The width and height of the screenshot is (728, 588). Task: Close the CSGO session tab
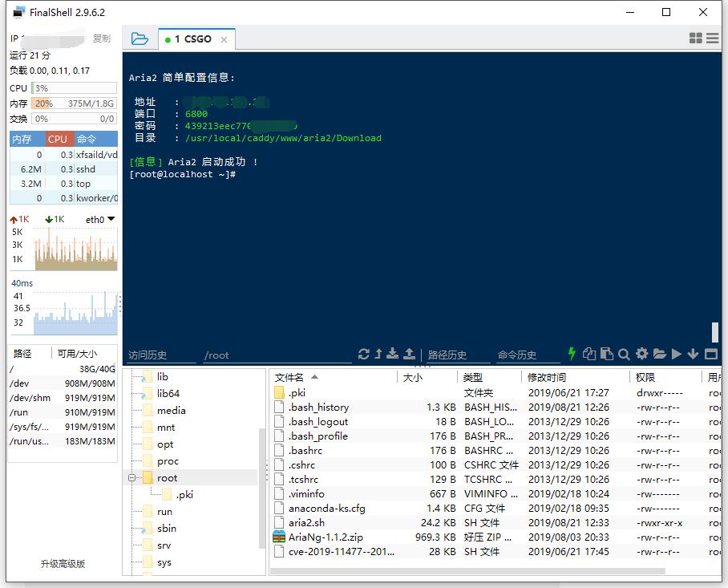pos(224,39)
